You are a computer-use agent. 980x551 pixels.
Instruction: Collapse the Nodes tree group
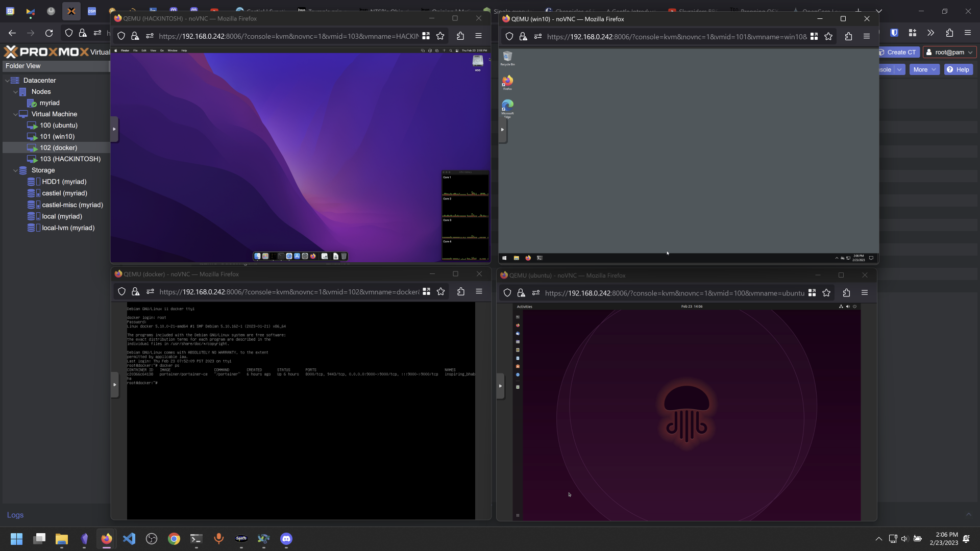(x=15, y=92)
